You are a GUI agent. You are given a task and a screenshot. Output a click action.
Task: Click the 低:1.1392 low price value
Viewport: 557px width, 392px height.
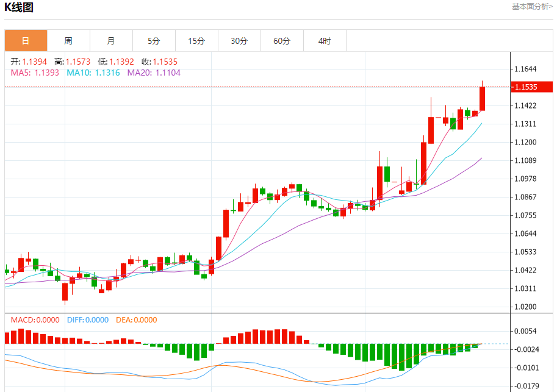[x=116, y=62]
